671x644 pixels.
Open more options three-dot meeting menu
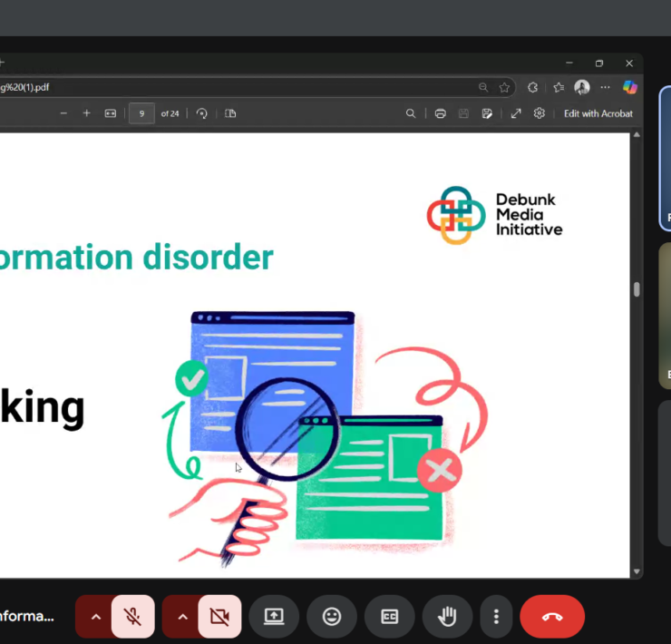[x=496, y=617]
